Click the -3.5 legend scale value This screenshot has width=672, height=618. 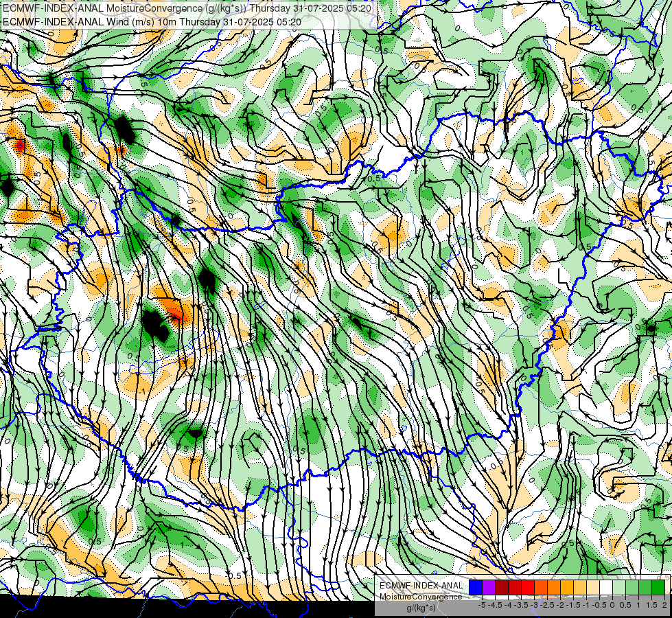pyautogui.click(x=521, y=605)
